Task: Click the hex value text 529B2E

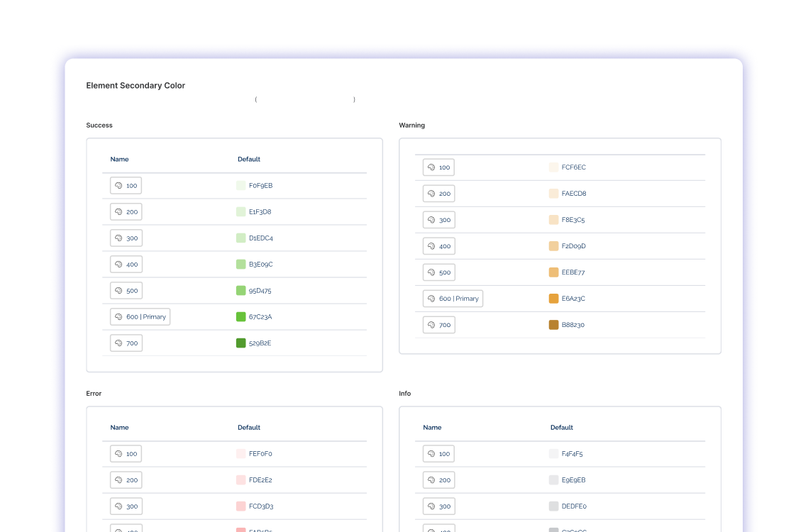Action: 260,343
